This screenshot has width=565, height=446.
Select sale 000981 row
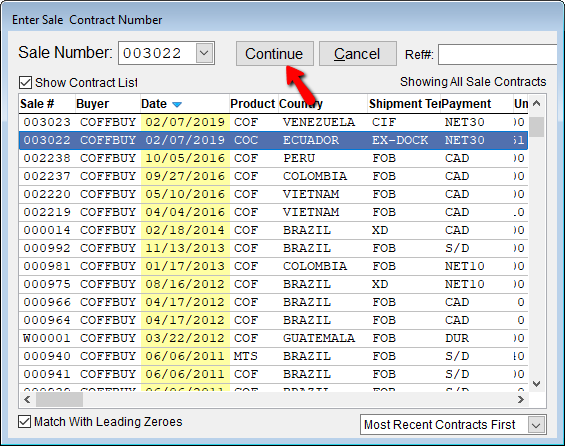[273, 266]
